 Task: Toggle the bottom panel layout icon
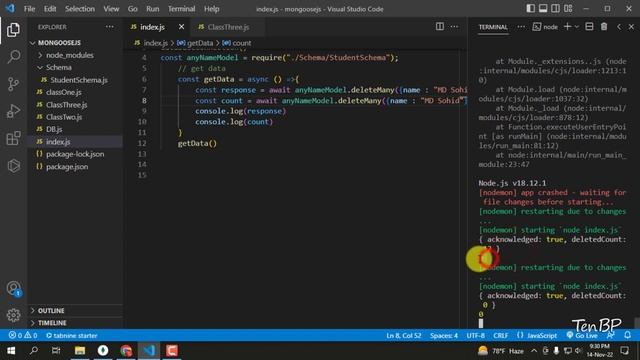tap(543, 8)
